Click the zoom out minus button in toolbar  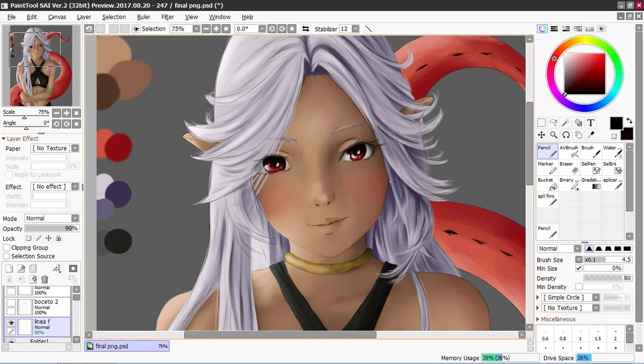click(x=206, y=29)
